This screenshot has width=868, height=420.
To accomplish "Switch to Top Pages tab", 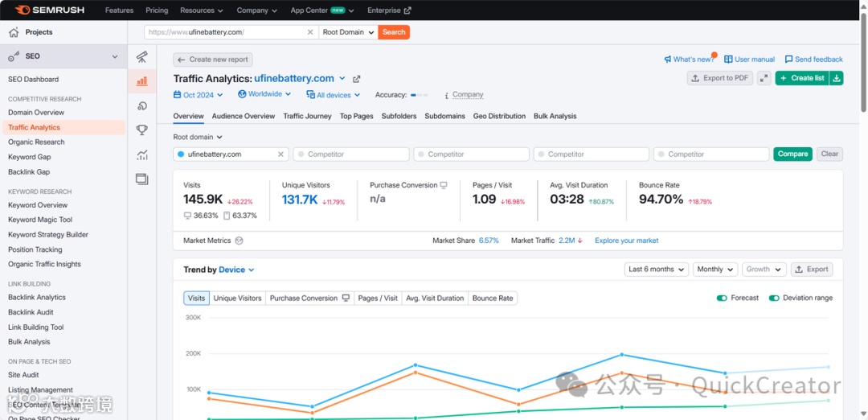I will (357, 117).
